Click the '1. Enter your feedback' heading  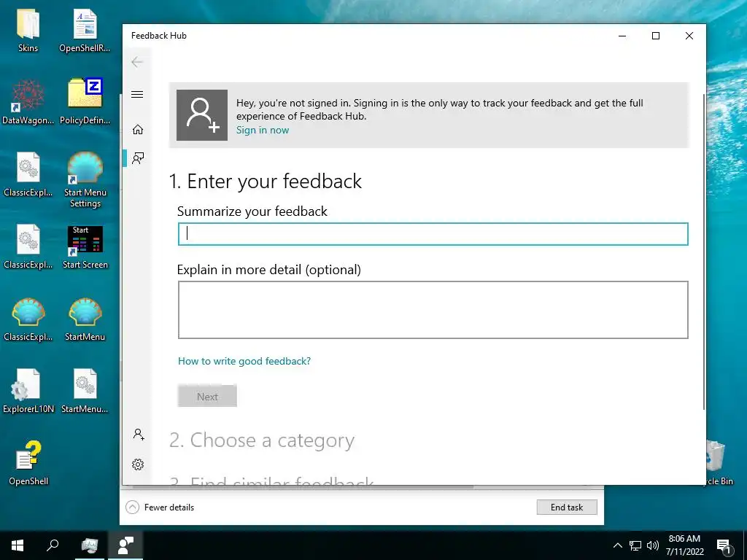point(266,182)
